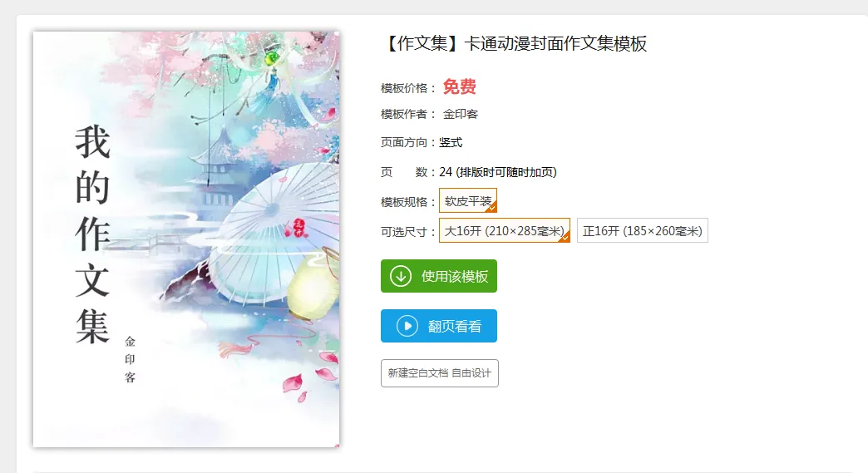Click the small 金印客 text on the cover

(x=130, y=360)
